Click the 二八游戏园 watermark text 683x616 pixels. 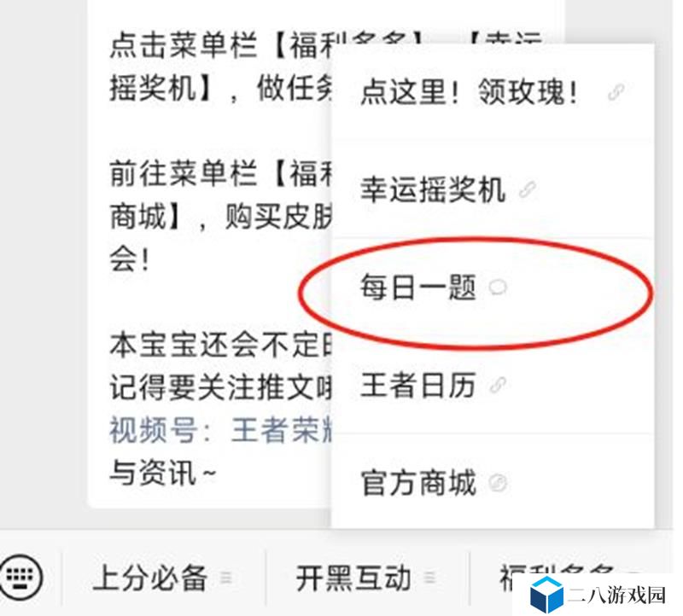pos(617,596)
